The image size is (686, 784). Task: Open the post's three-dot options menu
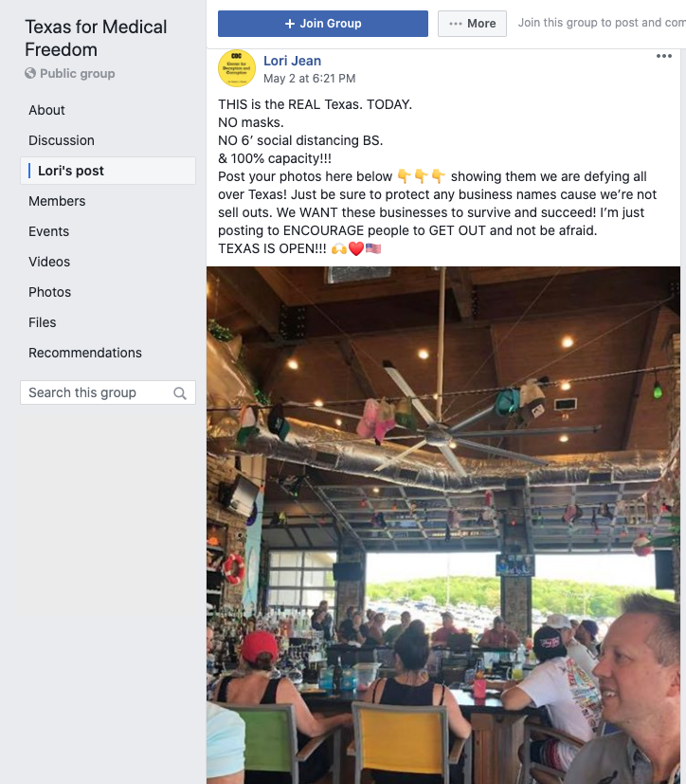[x=663, y=56]
